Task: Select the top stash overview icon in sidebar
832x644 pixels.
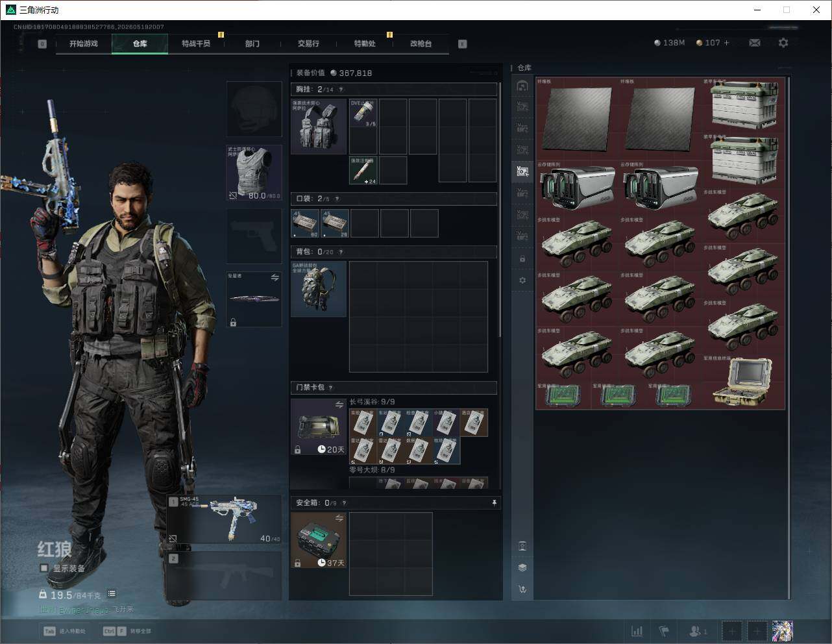Action: coord(522,86)
